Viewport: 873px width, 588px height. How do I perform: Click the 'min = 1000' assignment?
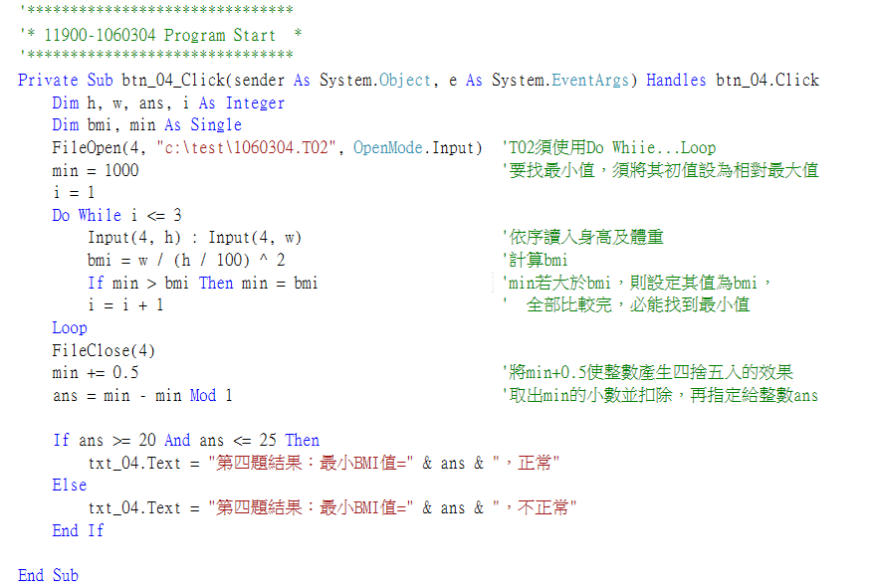[x=96, y=170]
